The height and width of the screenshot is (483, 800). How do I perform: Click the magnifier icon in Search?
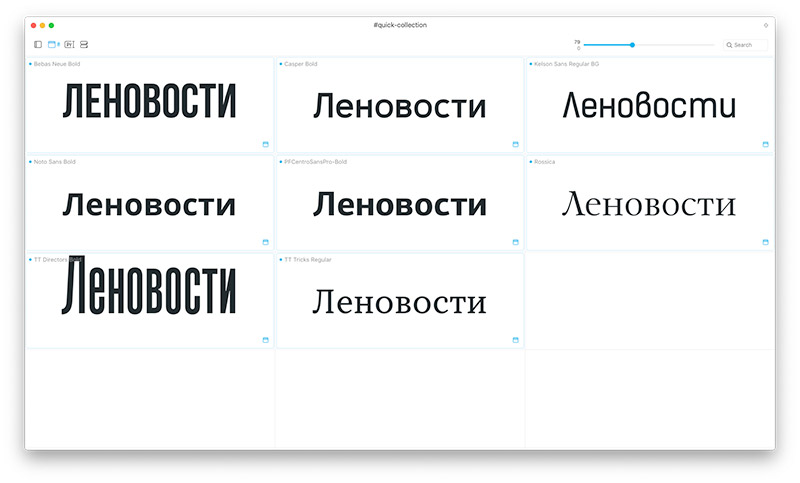[x=729, y=45]
